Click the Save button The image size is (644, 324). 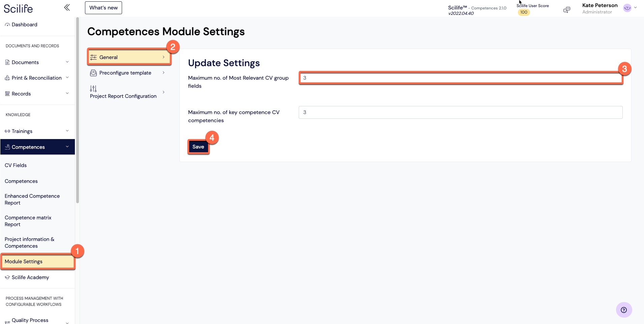[198, 147]
